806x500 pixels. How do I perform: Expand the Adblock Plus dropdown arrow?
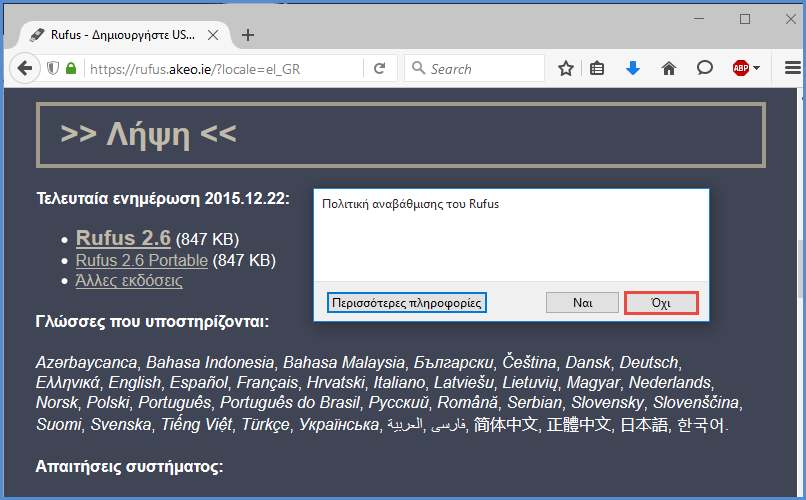point(756,68)
